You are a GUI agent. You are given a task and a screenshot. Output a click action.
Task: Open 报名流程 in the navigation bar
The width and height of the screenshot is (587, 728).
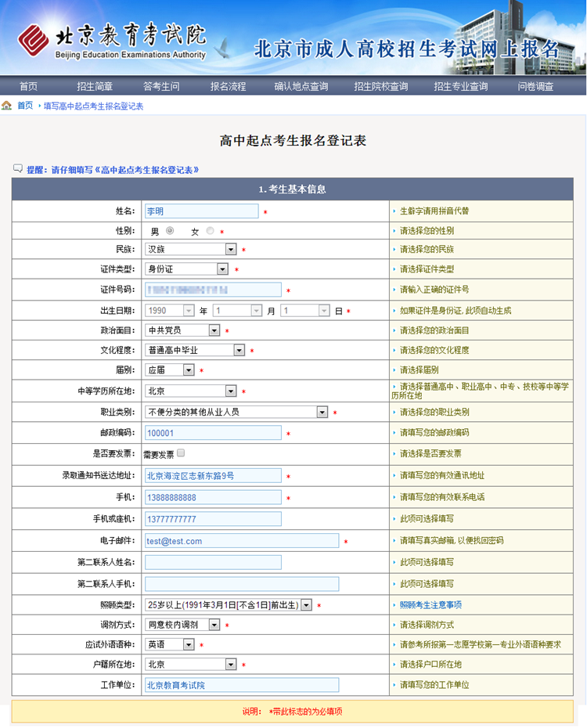228,86
